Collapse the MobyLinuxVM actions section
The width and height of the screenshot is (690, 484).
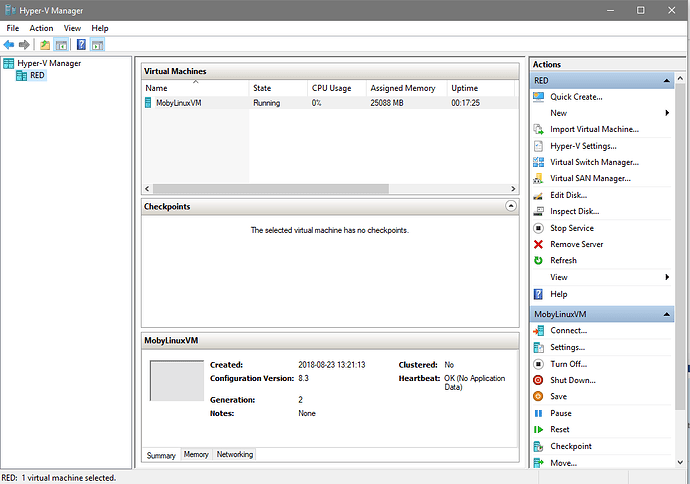tap(667, 315)
